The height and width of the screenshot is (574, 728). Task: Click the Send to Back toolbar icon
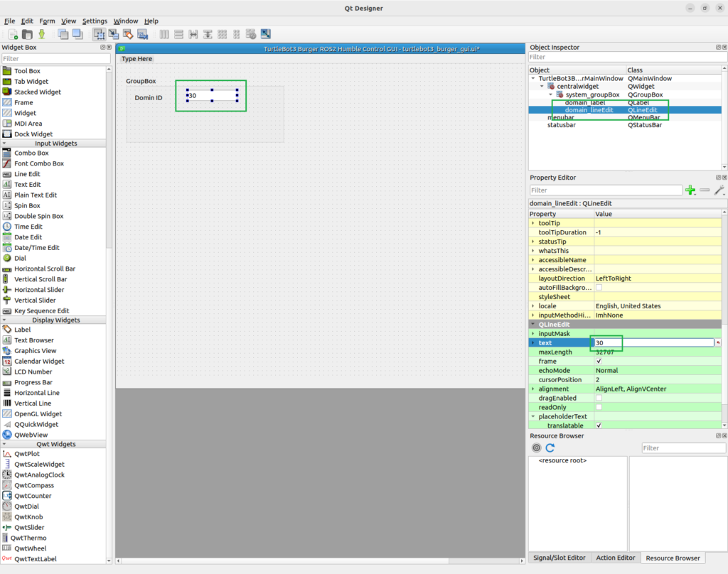click(x=63, y=34)
